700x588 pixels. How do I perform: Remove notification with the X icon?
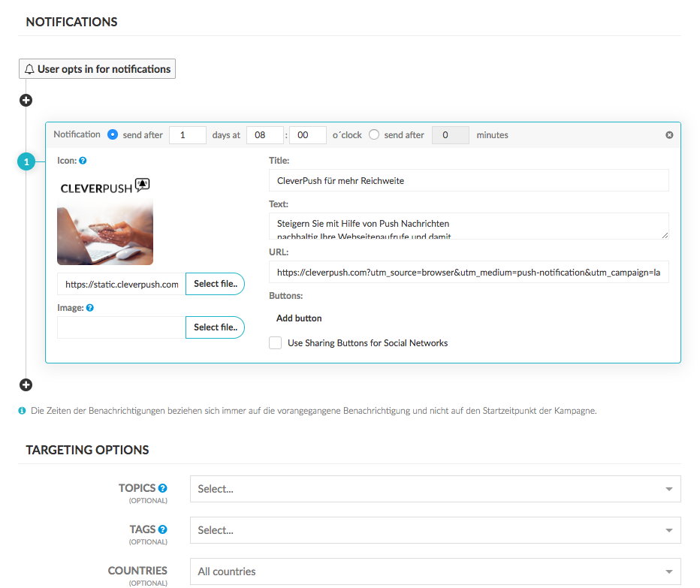click(669, 135)
